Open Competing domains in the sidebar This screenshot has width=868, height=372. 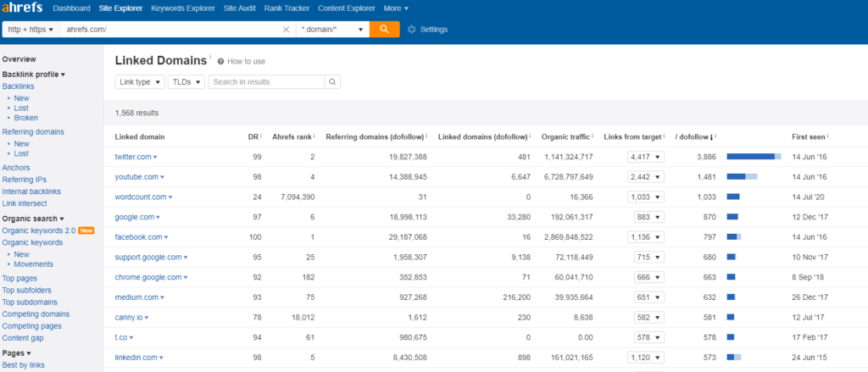coord(36,314)
